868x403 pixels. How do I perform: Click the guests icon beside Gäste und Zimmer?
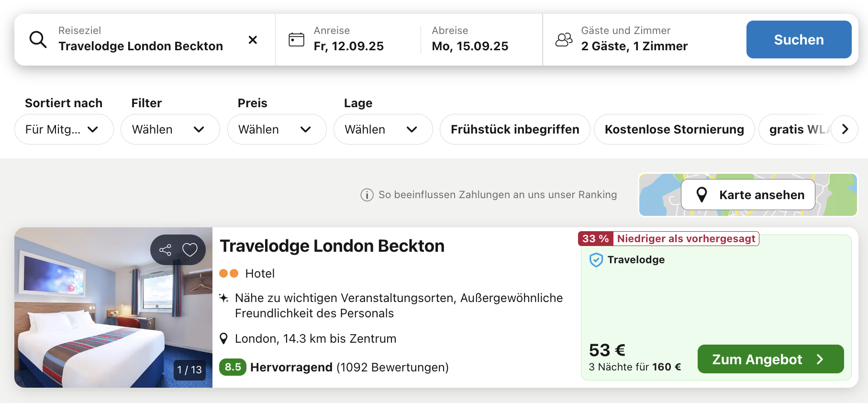coord(564,39)
